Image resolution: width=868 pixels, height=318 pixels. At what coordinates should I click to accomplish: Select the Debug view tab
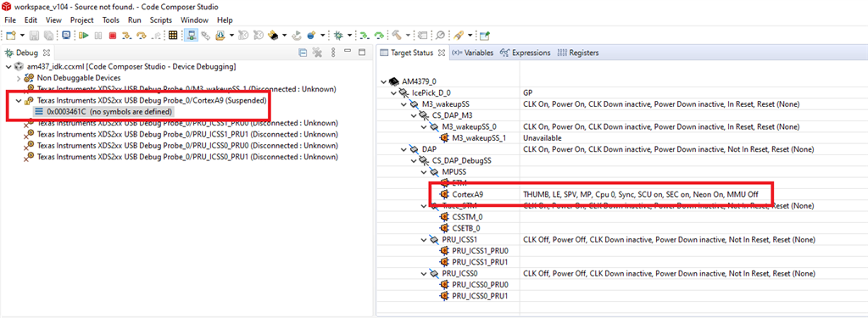(x=26, y=53)
